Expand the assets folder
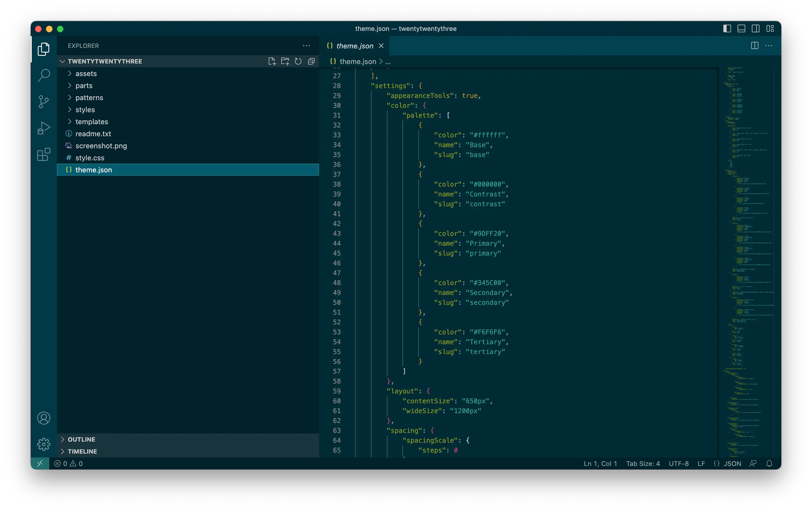The width and height of the screenshot is (812, 510). coord(188,74)
